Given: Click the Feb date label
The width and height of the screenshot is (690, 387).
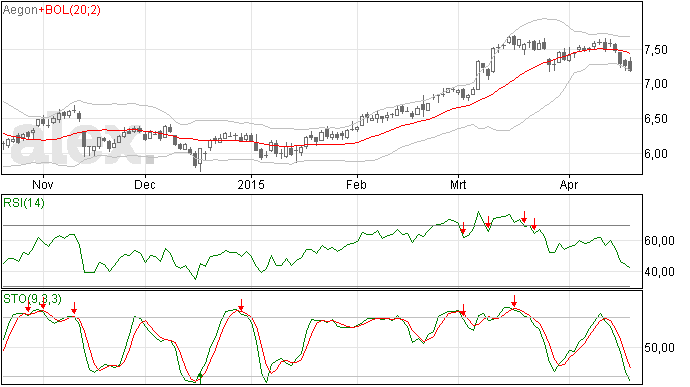Looking at the screenshot, I should (356, 184).
